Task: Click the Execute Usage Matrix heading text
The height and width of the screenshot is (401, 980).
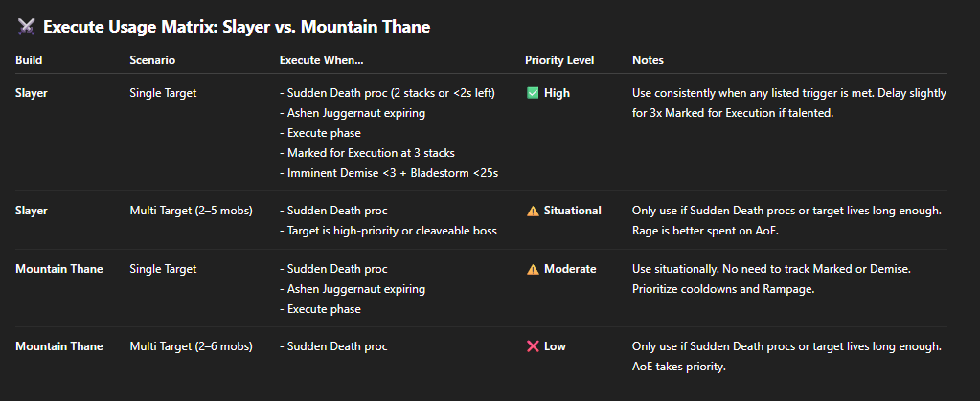Action: point(237,27)
